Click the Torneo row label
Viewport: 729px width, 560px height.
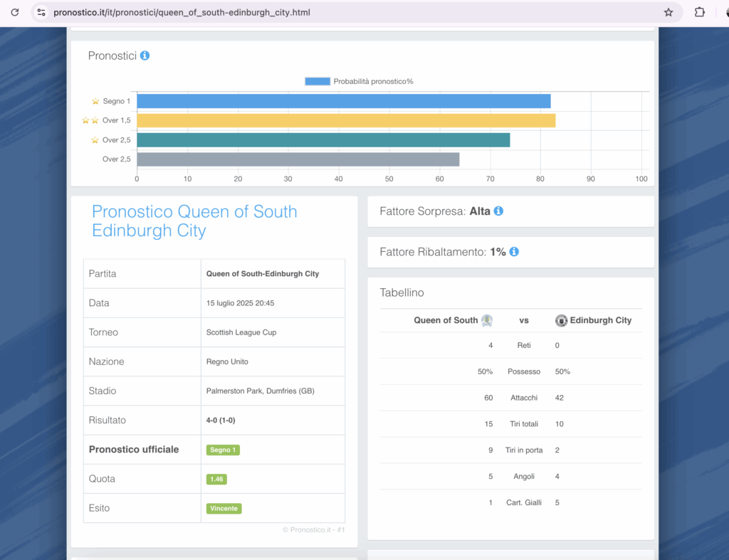[103, 332]
